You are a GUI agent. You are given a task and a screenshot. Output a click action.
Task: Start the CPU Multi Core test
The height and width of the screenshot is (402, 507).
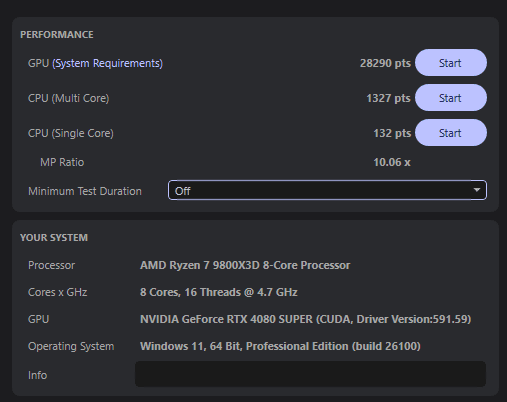(451, 98)
